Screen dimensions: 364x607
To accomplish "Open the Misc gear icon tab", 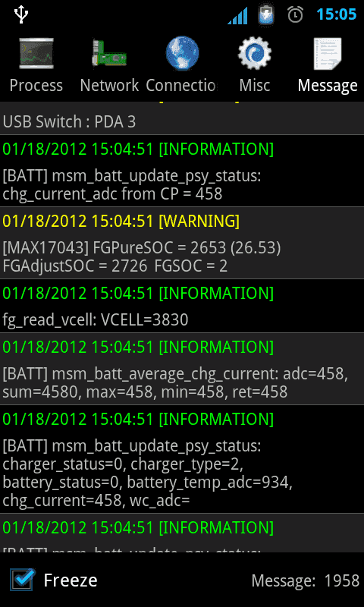I will coord(255,53).
